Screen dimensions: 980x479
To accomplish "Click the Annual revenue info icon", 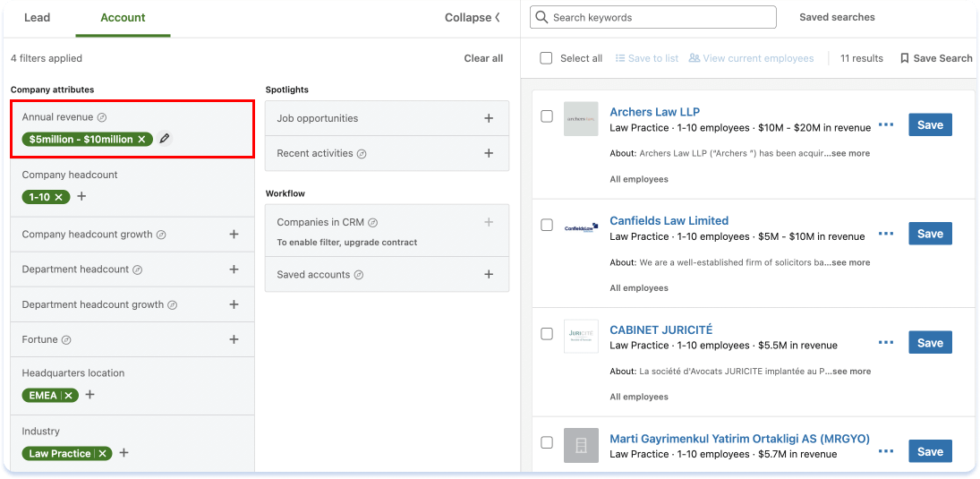I will 103,117.
